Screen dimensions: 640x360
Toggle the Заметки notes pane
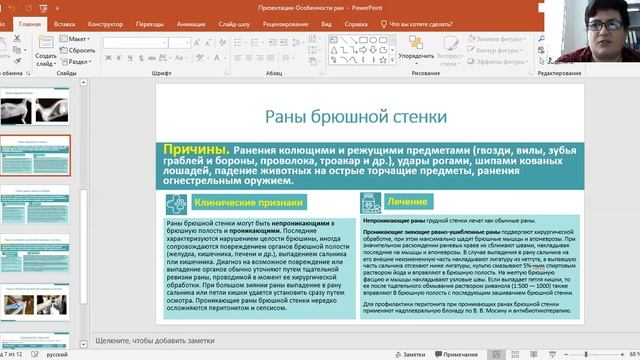pos(411,354)
